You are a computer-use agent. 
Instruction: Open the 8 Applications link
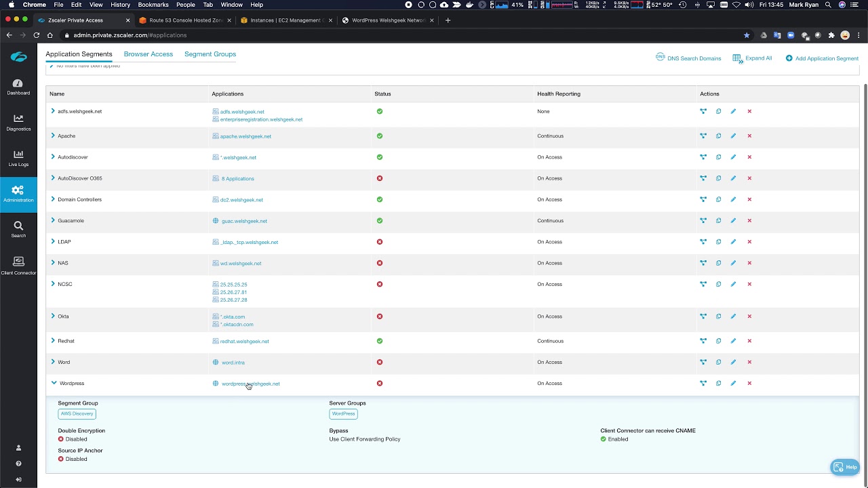pos(237,179)
